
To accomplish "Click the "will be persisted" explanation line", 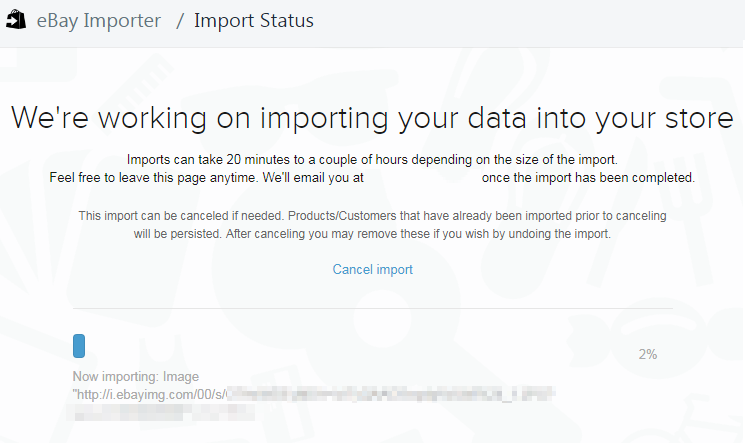I will pyautogui.click(x=372, y=234).
